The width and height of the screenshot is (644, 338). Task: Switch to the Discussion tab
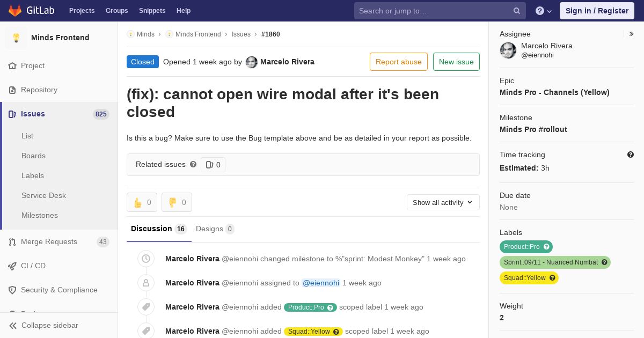(x=158, y=229)
